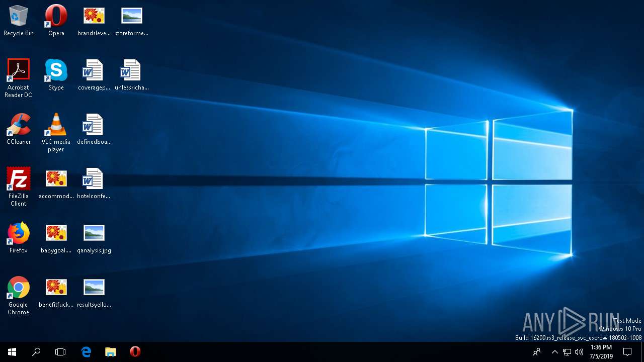Open File Explorer from the taskbar

(111, 352)
